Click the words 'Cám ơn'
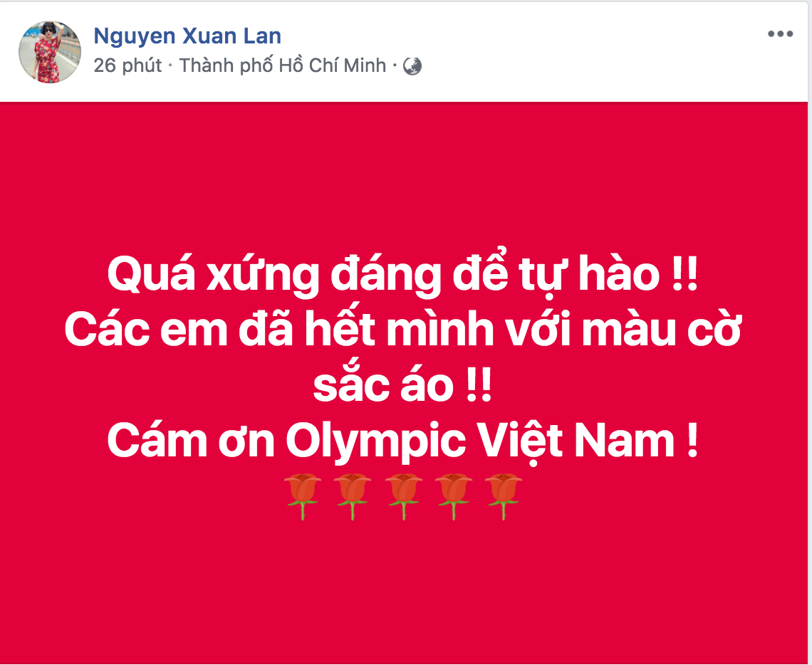 point(191,441)
